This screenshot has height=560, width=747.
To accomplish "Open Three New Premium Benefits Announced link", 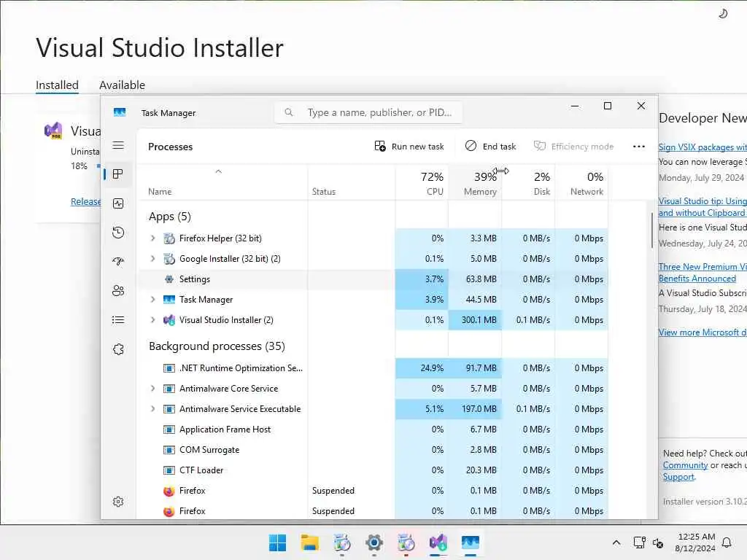I will [703, 273].
